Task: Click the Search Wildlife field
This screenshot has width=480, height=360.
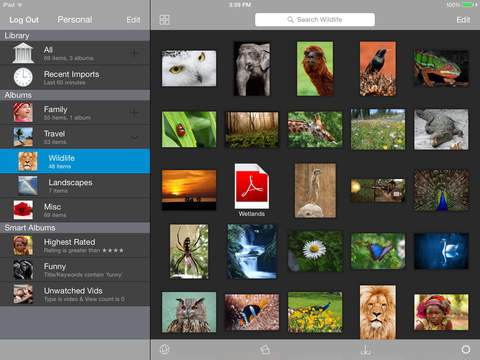Action: click(x=315, y=20)
